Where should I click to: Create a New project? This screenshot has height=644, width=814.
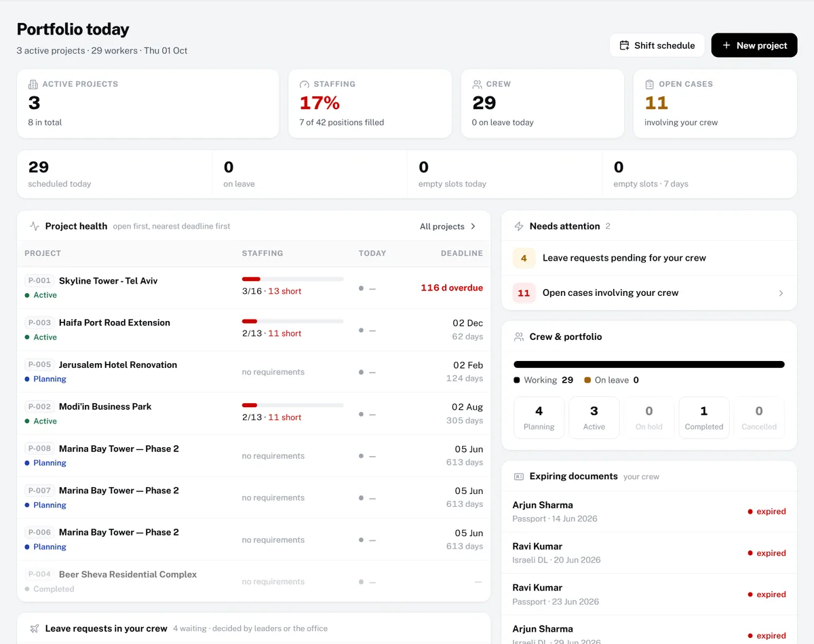754,45
